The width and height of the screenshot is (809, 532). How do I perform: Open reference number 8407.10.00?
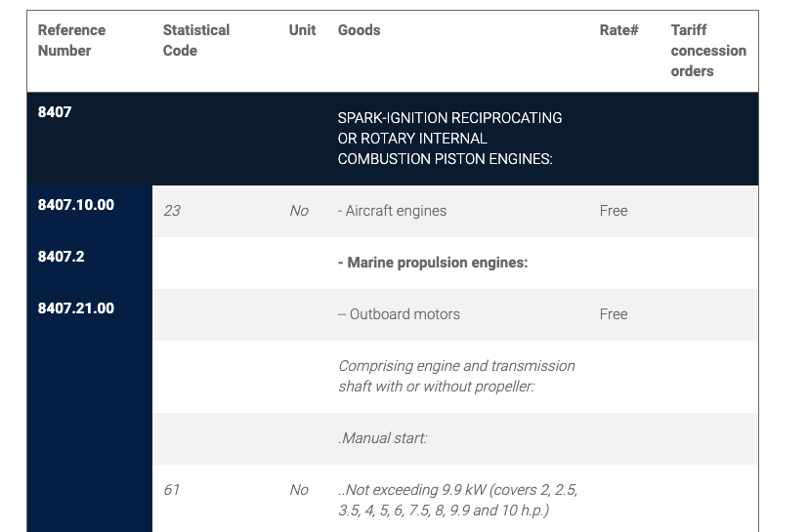tap(76, 205)
